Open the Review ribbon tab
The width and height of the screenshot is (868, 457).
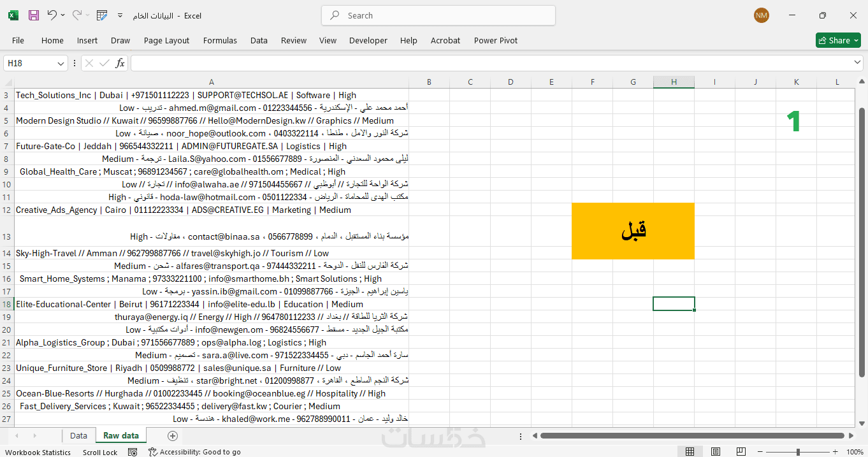pos(294,40)
